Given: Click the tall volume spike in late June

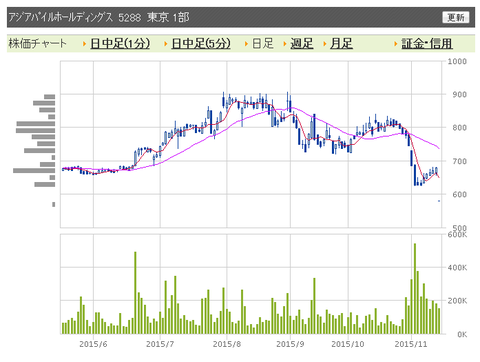Looking at the screenshot, I should pyautogui.click(x=135, y=293).
